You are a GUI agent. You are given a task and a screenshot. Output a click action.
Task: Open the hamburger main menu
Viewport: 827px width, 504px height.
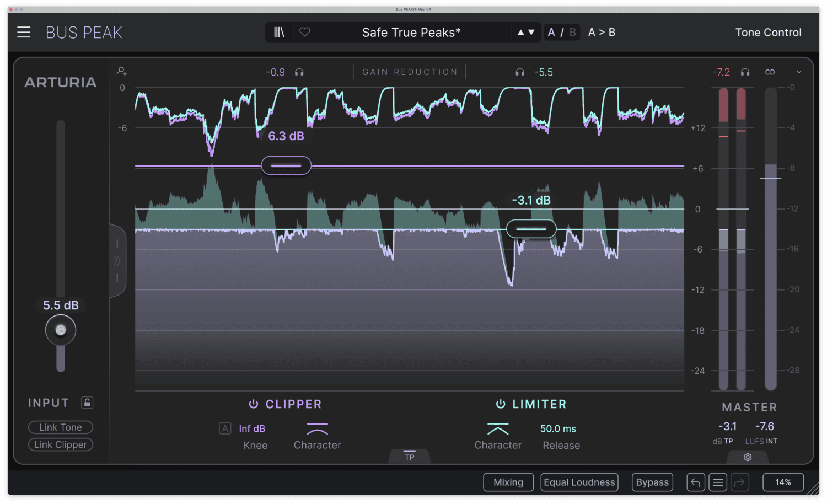pyautogui.click(x=24, y=33)
